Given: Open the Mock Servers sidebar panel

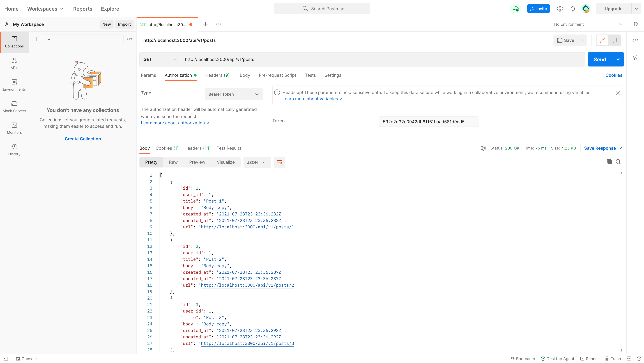Looking at the screenshot, I should 14,107.
